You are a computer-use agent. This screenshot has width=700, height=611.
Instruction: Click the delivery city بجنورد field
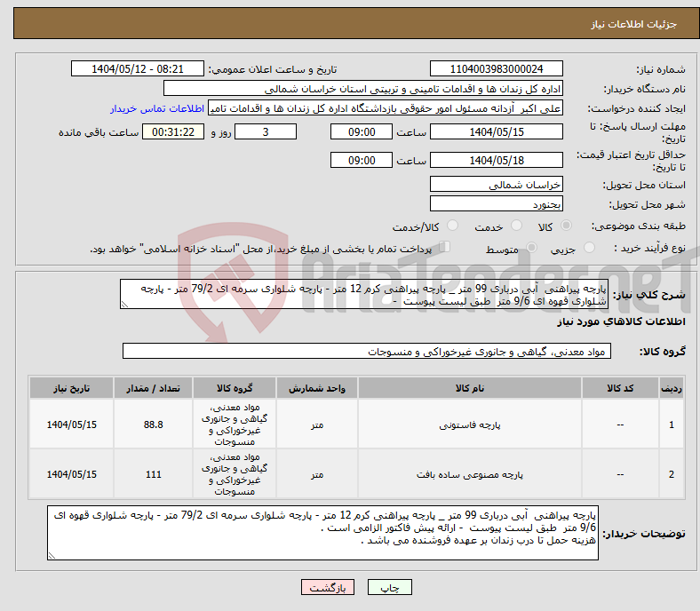coord(496,204)
